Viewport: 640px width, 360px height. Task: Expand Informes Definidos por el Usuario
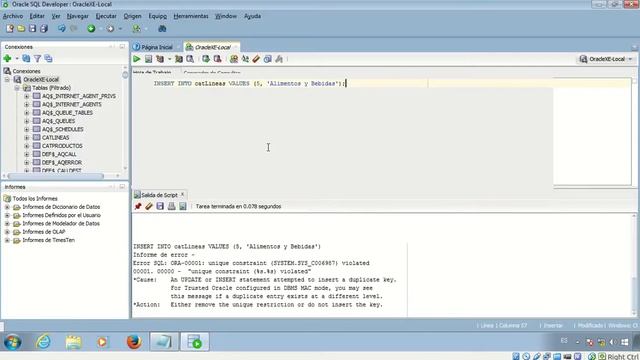(7, 215)
